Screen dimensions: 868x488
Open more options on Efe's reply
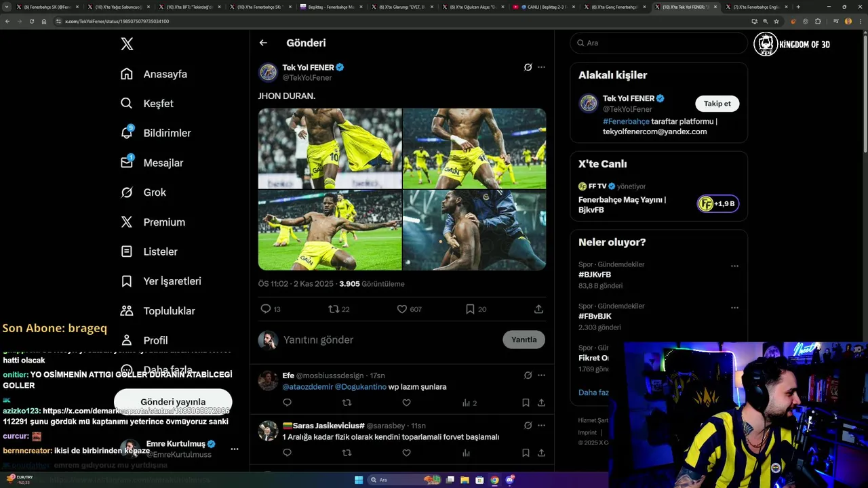(541, 375)
